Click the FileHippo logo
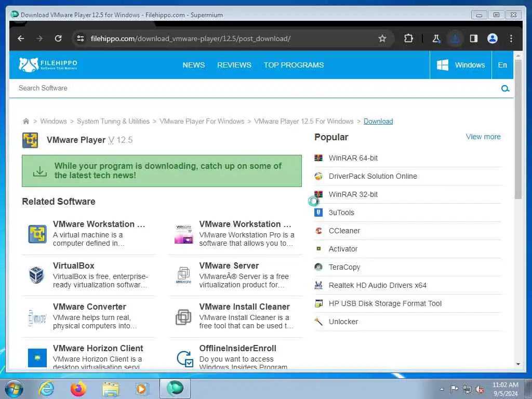This screenshot has height=399, width=532. [48, 64]
